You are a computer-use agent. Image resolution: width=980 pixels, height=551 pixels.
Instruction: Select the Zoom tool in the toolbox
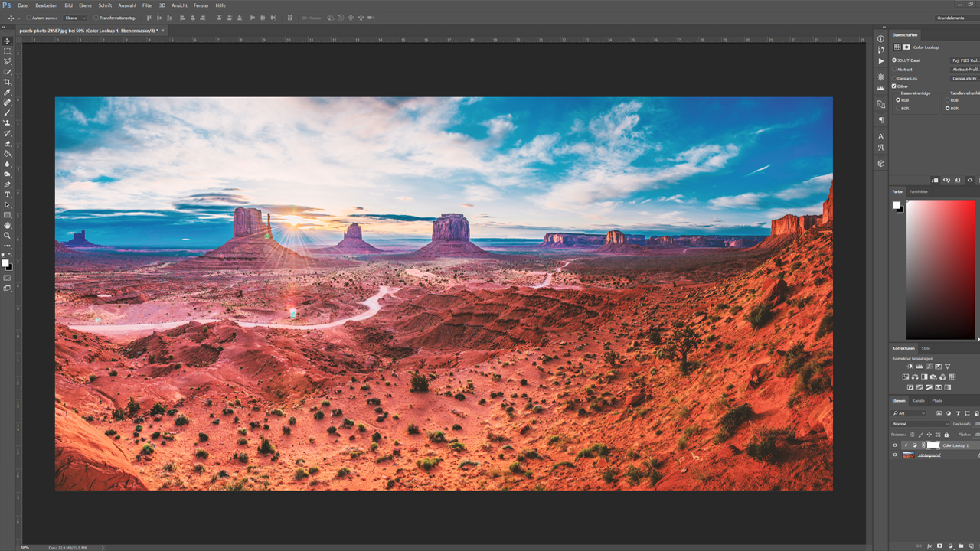coord(8,234)
